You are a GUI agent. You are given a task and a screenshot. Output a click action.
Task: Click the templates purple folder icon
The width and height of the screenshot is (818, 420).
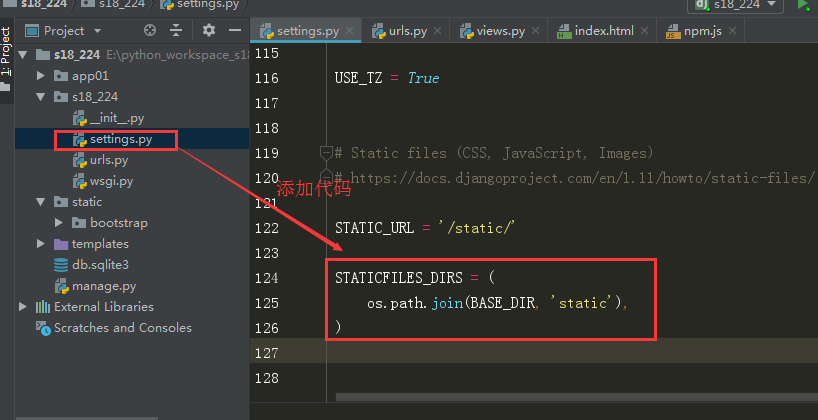[x=61, y=244]
